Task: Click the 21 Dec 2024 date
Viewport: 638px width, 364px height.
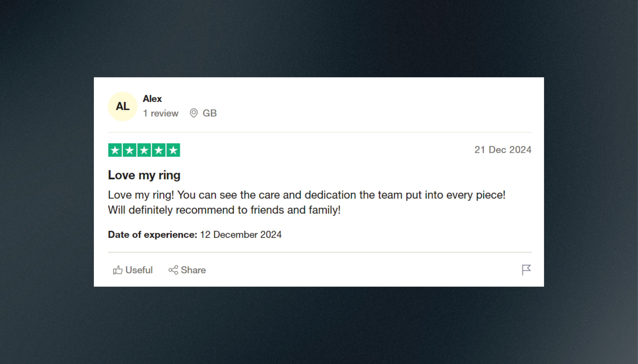Action: (503, 150)
